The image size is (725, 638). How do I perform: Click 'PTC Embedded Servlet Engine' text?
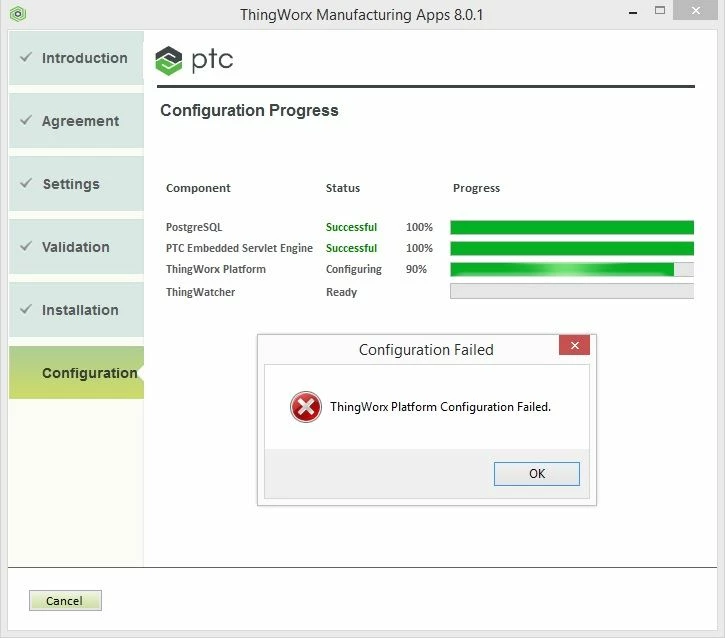tap(239, 248)
